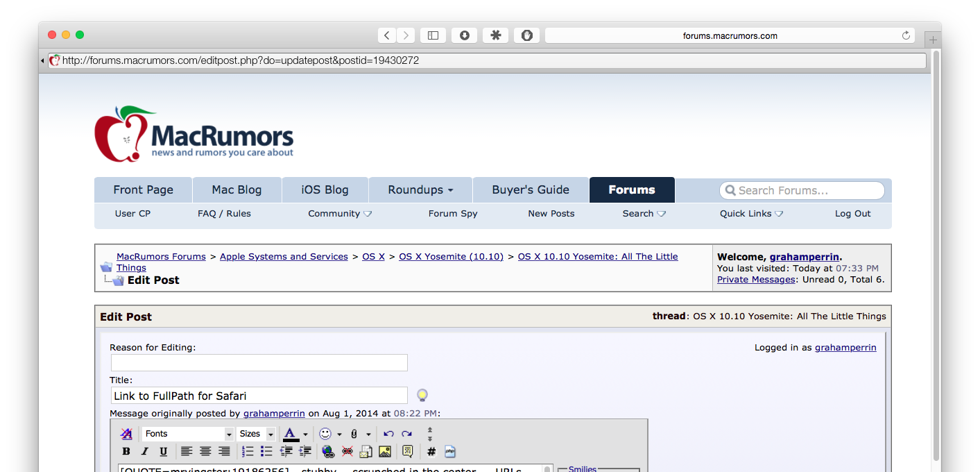The height and width of the screenshot is (472, 980).
Task: Open a new Safari tab
Action: 934,40
